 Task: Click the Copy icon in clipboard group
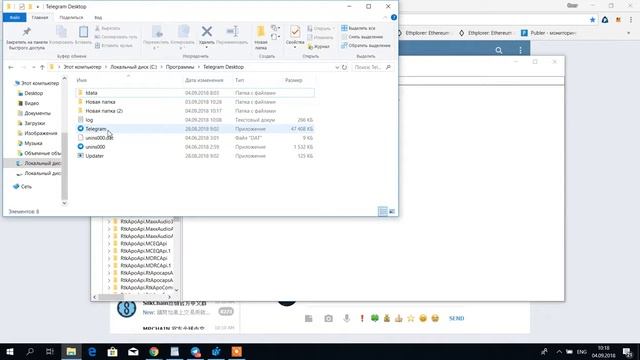61,32
